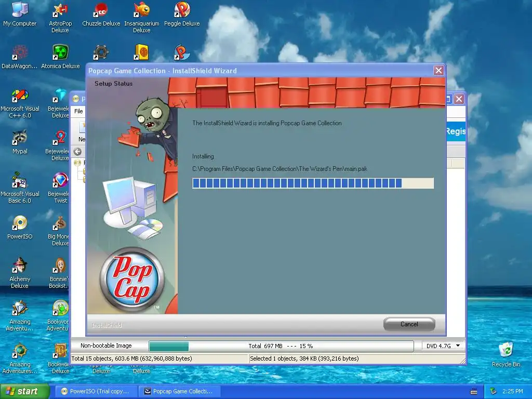
Task: Switch to PowerISO taskbar button
Action: pos(96,392)
